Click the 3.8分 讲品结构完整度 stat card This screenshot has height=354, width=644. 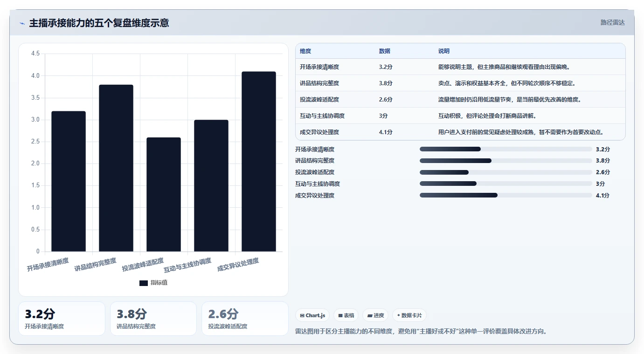(x=153, y=319)
